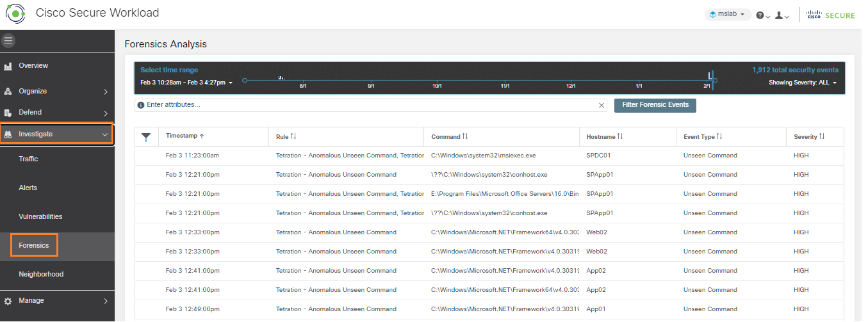
Task: Expand the Defend submenu chevron
Action: (106, 113)
